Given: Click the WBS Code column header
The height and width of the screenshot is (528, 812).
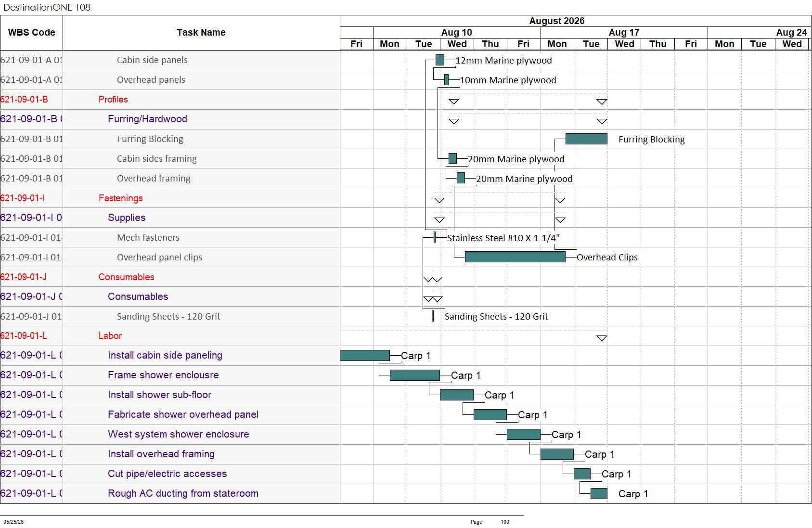Looking at the screenshot, I should 31,33.
